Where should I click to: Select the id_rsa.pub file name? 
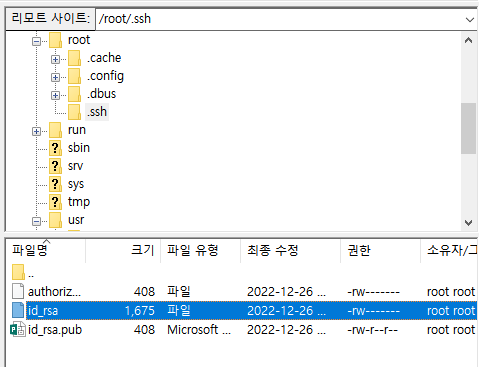[x=55, y=330]
